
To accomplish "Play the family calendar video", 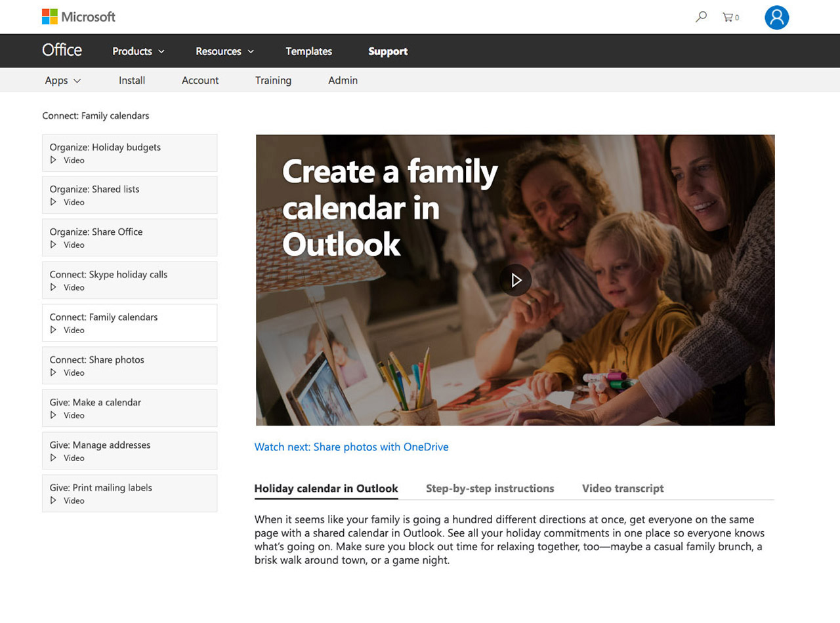I will [515, 280].
